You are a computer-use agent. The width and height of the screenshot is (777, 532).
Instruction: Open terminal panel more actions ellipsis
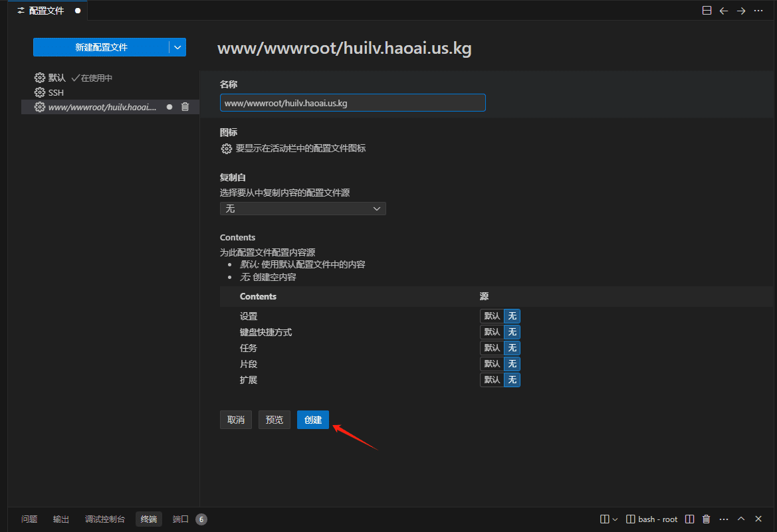(x=723, y=519)
